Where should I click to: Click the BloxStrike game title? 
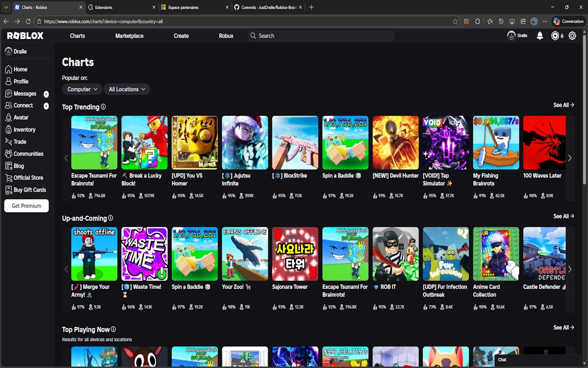point(289,176)
